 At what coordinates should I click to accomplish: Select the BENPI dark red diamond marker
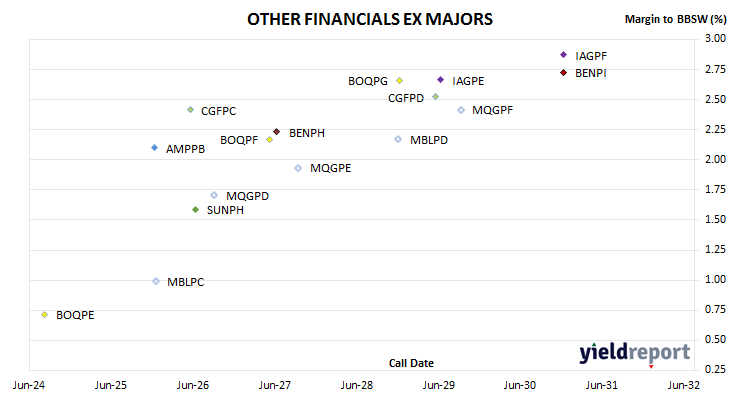coord(563,73)
